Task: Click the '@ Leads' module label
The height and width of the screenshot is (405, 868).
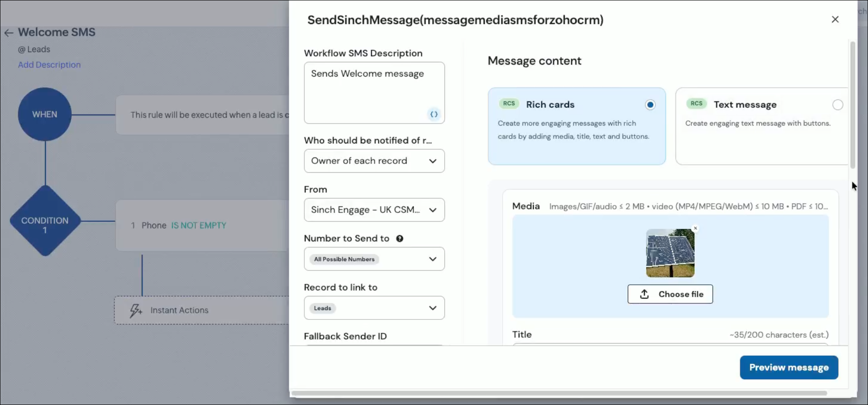Action: click(x=34, y=49)
